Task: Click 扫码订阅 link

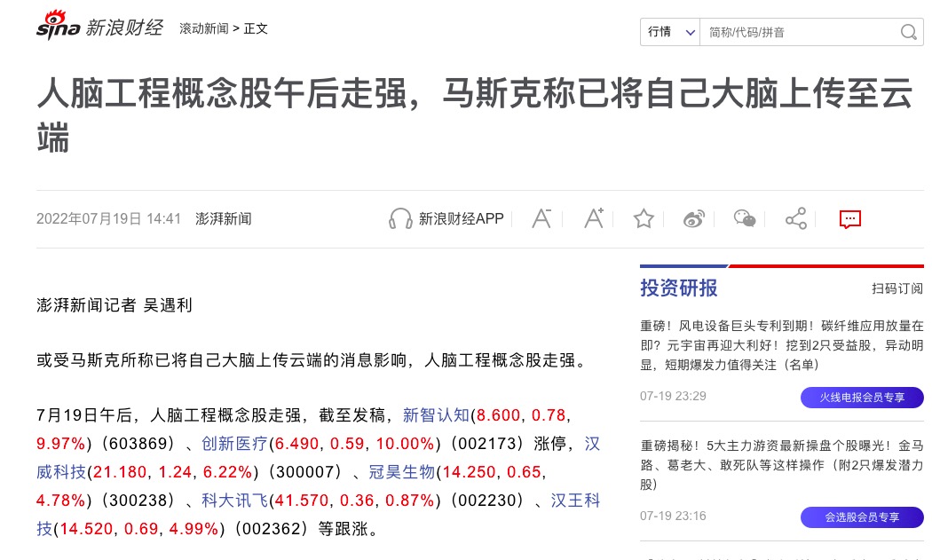Action: (896, 288)
